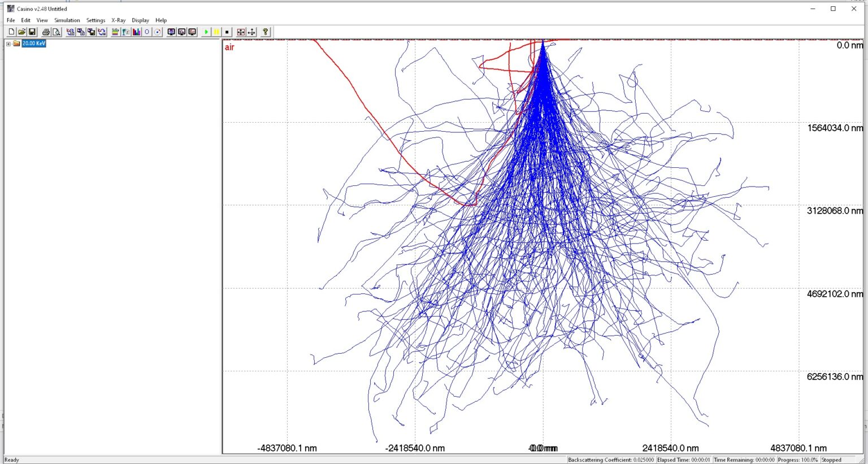Stop the simulation with the black square button
This screenshot has height=464, width=868.
coord(227,32)
